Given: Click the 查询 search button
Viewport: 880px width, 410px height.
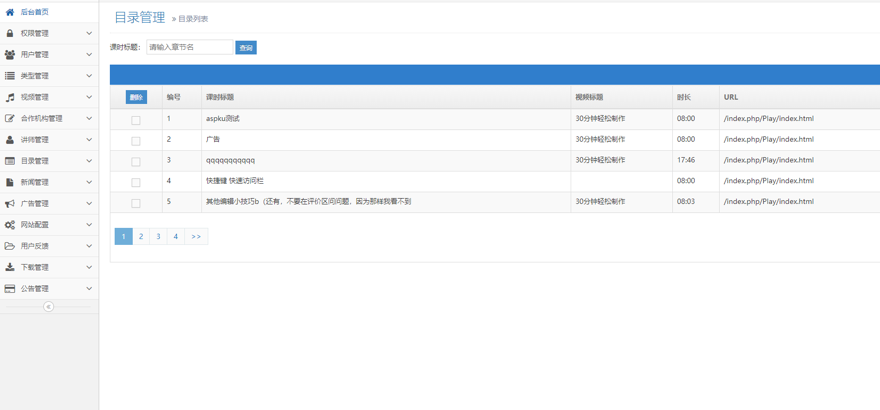Looking at the screenshot, I should 246,48.
